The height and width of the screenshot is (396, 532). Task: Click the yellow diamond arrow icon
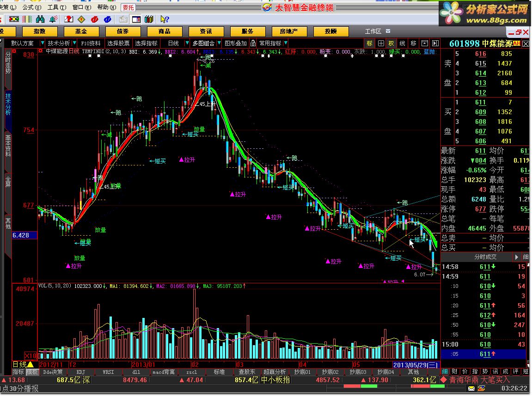(81, 19)
